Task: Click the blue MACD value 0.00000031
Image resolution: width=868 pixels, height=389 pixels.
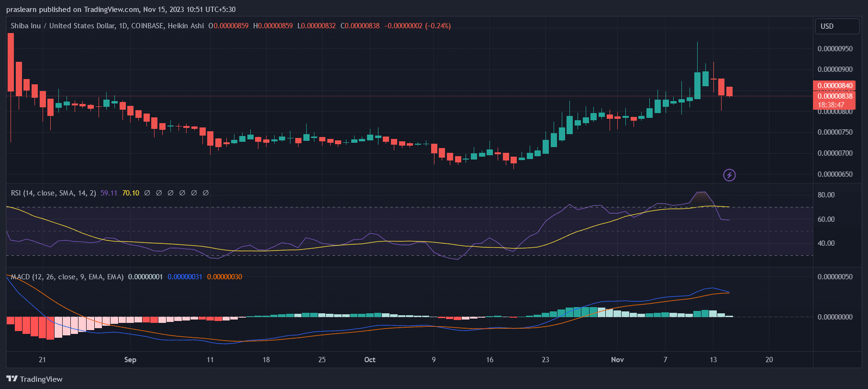Action: [185, 277]
